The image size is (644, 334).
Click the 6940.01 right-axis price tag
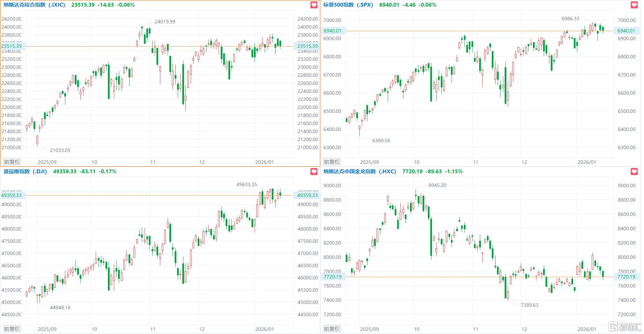(x=626, y=31)
